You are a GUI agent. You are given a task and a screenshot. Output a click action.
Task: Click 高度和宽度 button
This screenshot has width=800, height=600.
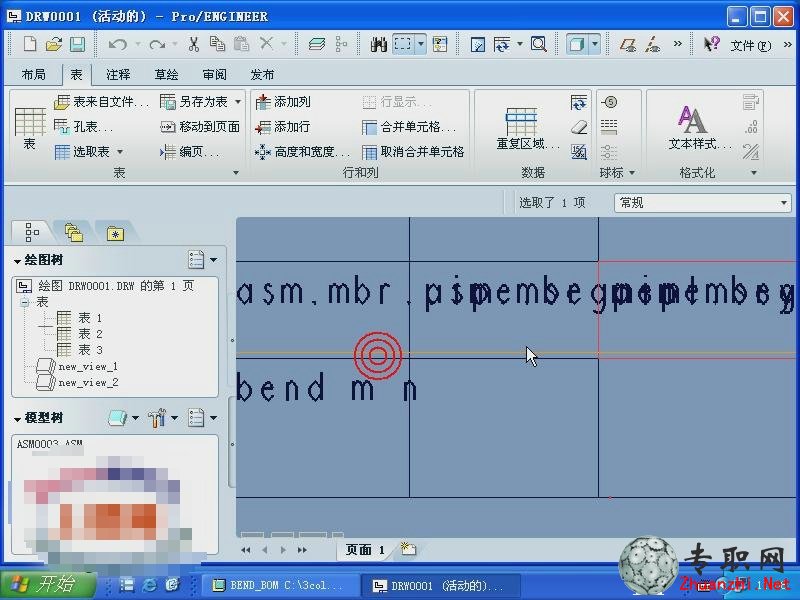[x=303, y=152]
